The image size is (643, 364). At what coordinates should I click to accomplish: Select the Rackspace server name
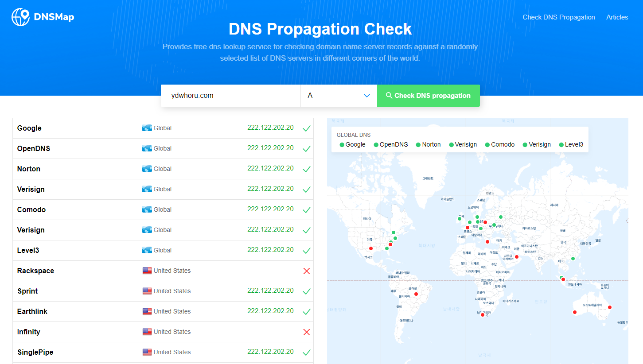click(x=35, y=271)
